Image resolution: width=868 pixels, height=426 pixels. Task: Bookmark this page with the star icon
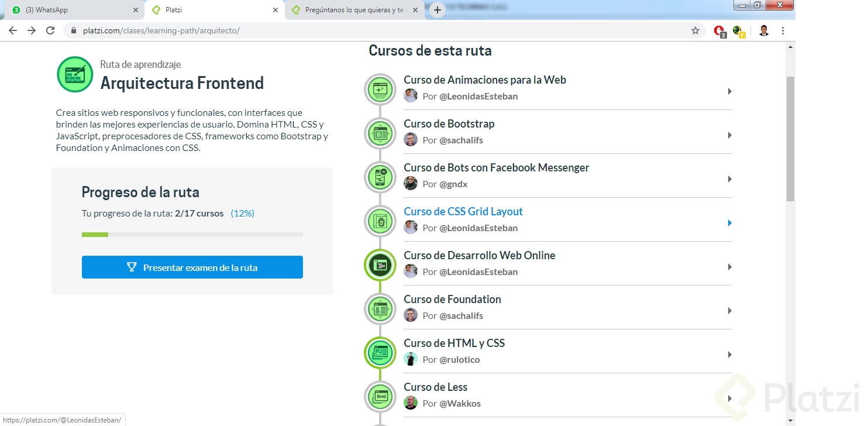695,30
